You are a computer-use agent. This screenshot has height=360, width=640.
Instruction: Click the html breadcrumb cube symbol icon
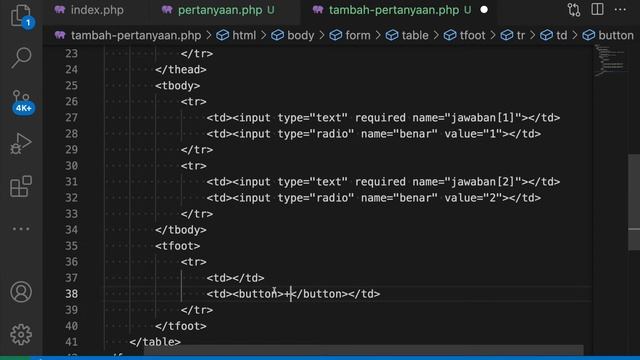(x=222, y=36)
